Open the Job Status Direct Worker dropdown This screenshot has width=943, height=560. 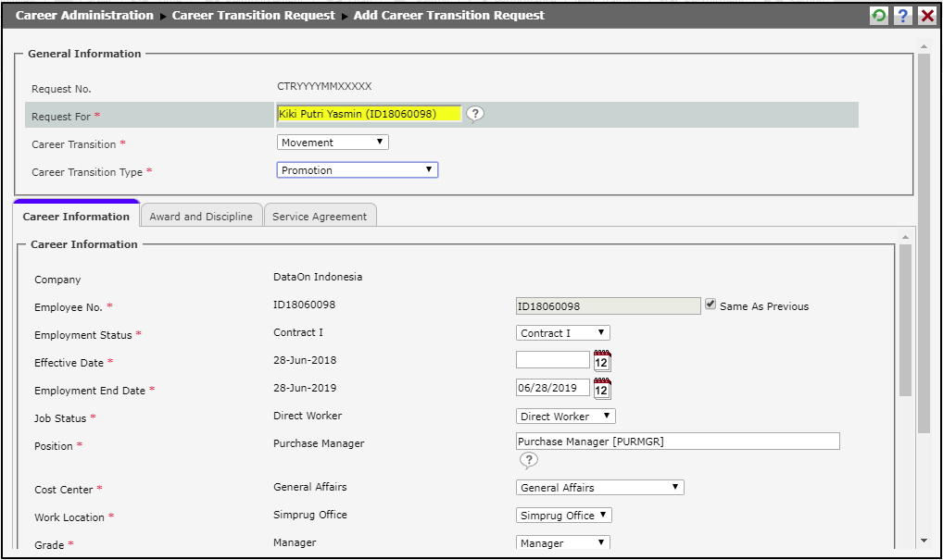(565, 417)
